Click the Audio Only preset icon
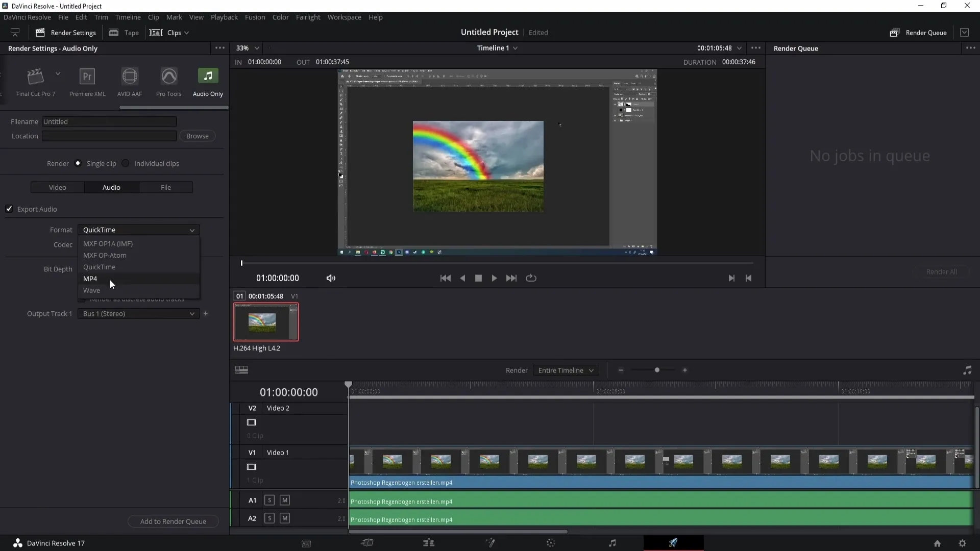The image size is (980, 551). pyautogui.click(x=208, y=76)
